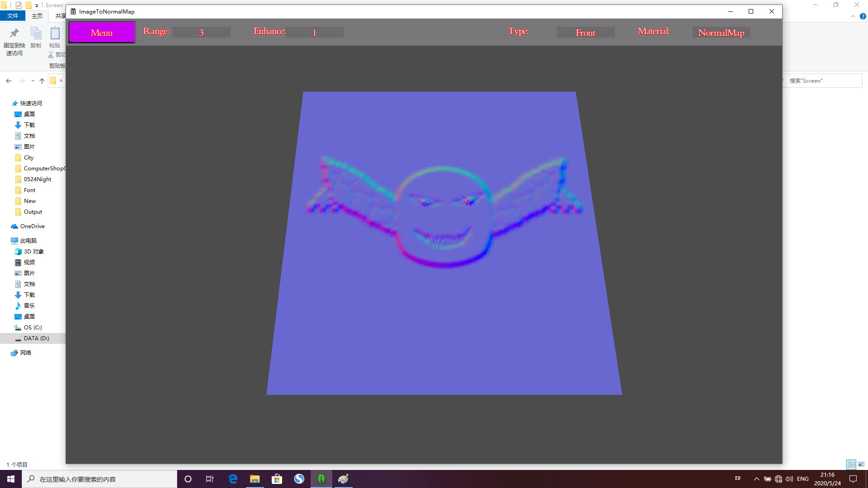This screenshot has height=488, width=868.
Task: Open Microsoft Edge from the taskbar
Action: coord(233,479)
